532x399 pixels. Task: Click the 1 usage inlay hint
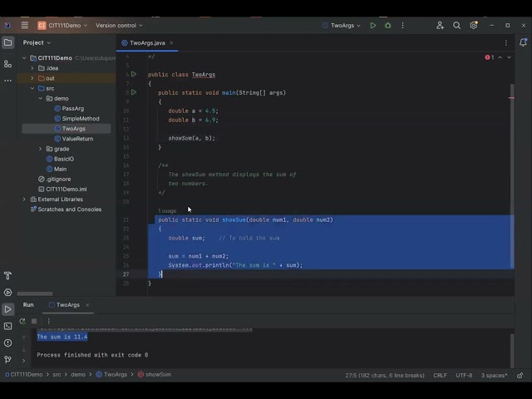[x=167, y=210]
